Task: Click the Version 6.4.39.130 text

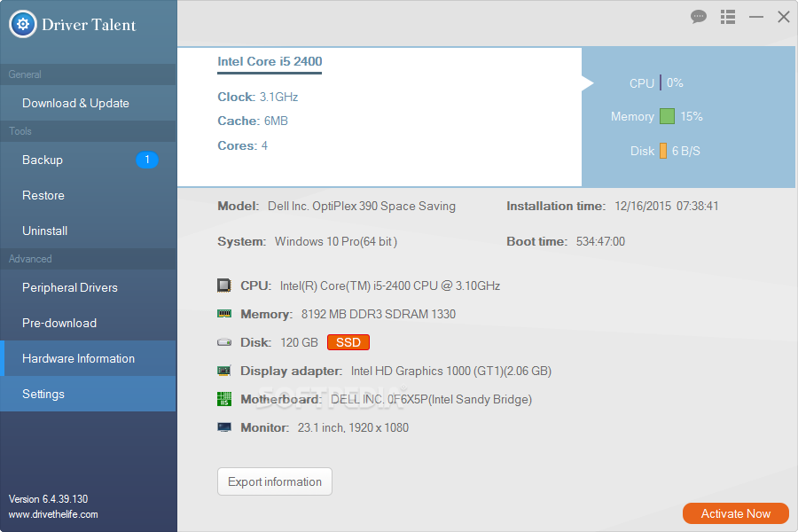Action: [49, 499]
